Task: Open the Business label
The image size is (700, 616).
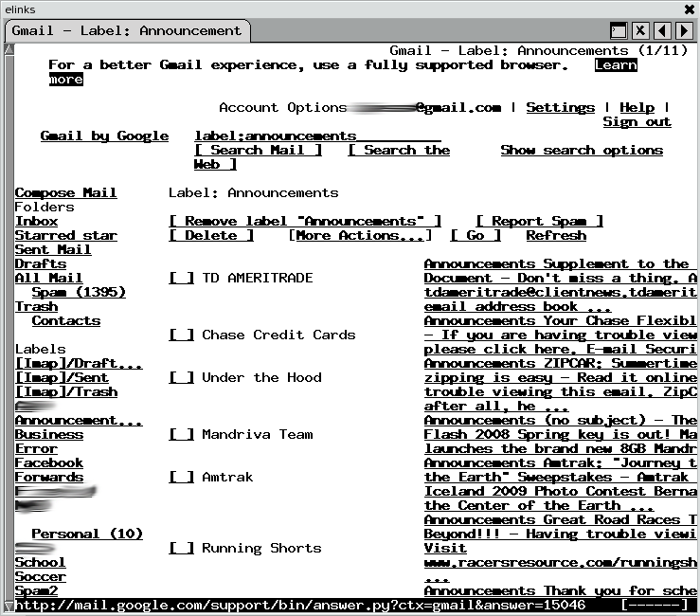Action: point(48,434)
